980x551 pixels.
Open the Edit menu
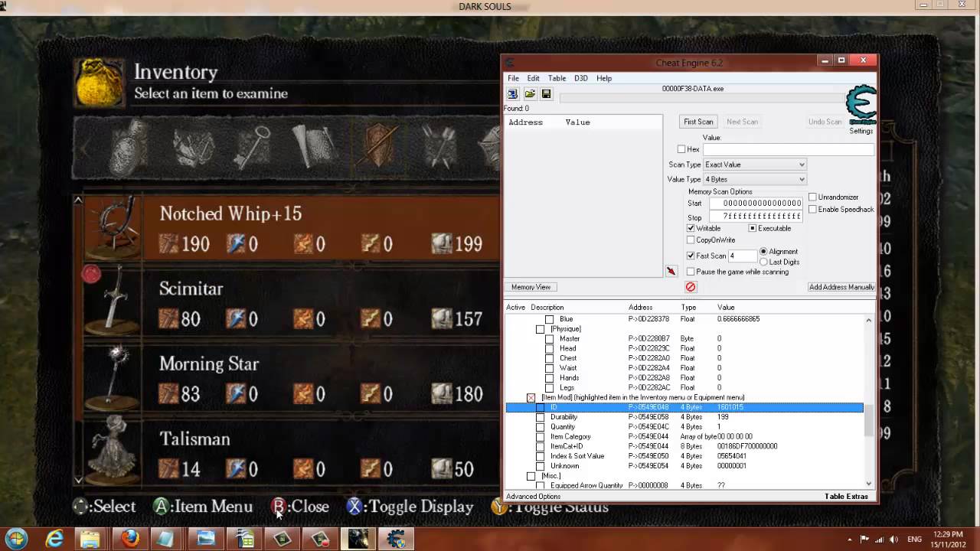click(533, 78)
